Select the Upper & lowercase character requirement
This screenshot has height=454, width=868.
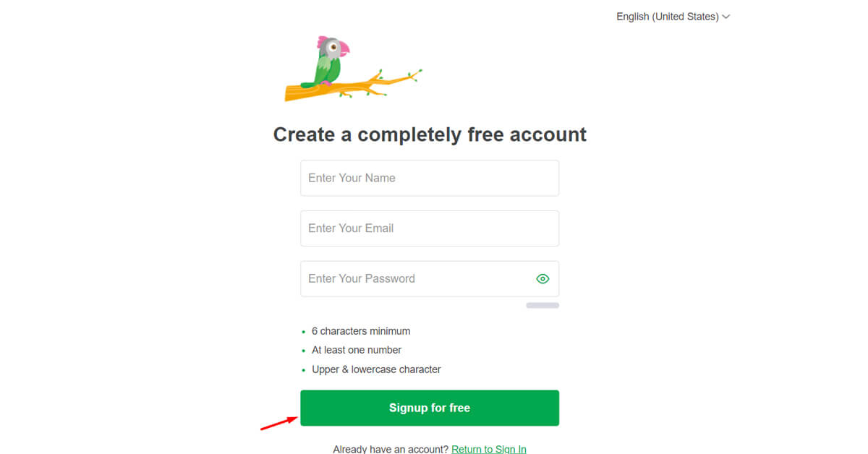[x=376, y=369]
